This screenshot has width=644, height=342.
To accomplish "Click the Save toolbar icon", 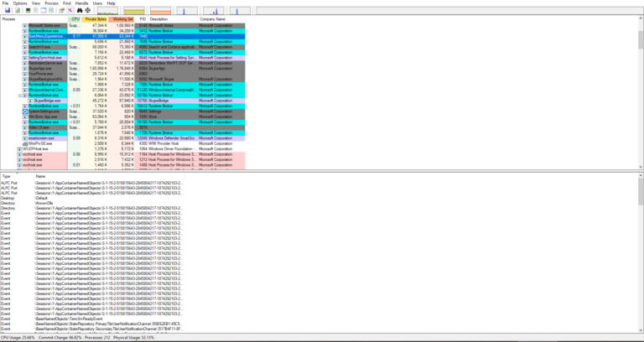I will click(x=8, y=10).
